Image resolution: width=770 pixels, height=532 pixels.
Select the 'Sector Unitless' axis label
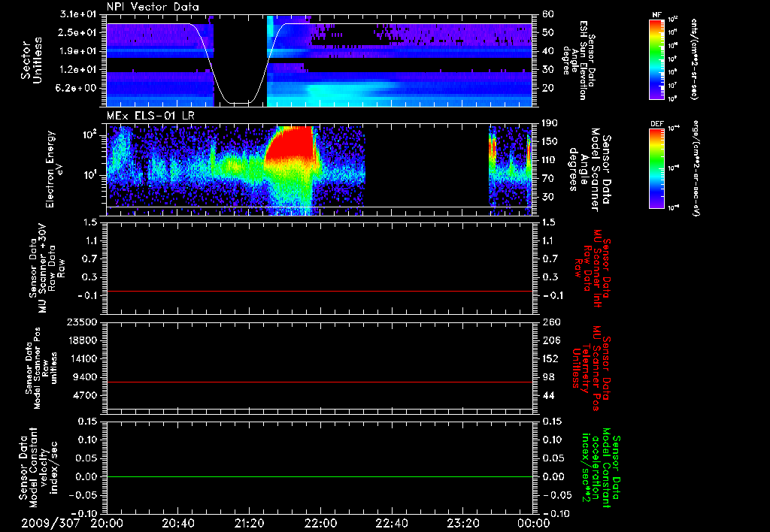(x=32, y=60)
